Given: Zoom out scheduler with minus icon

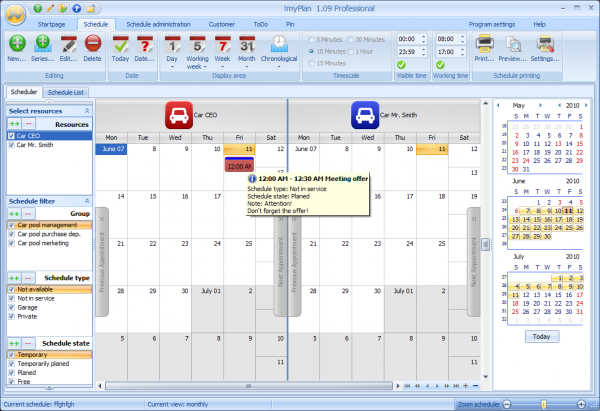Looking at the screenshot, I should [507, 404].
